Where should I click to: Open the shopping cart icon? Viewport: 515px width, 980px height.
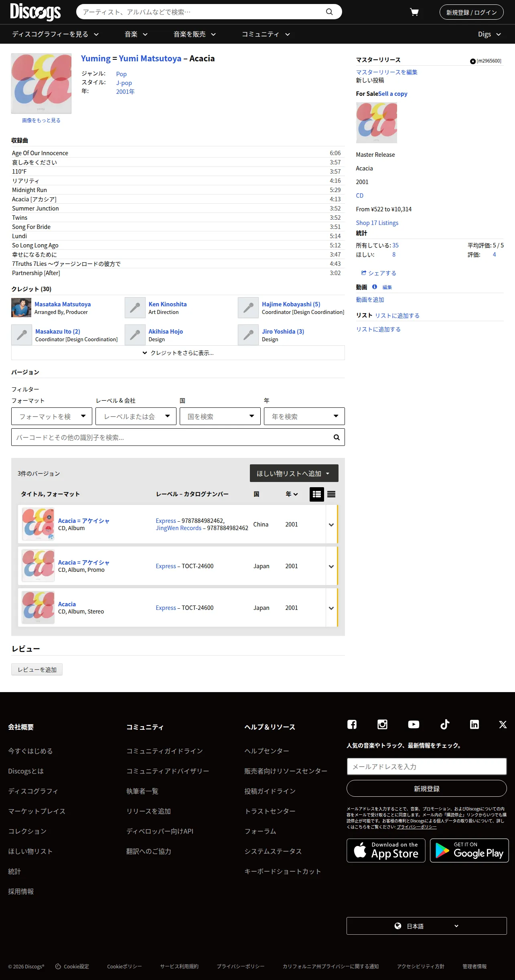tap(414, 12)
